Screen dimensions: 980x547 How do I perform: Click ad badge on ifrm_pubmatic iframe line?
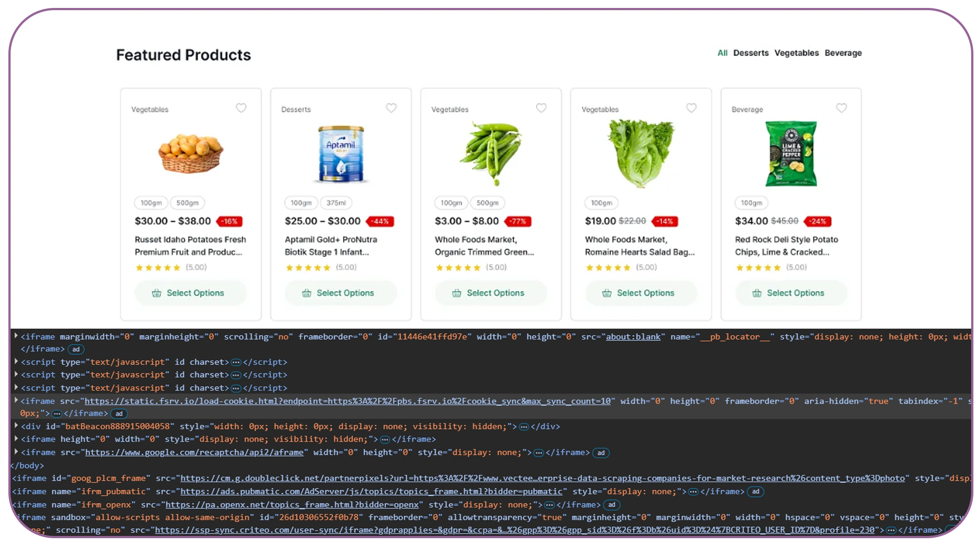756,492
